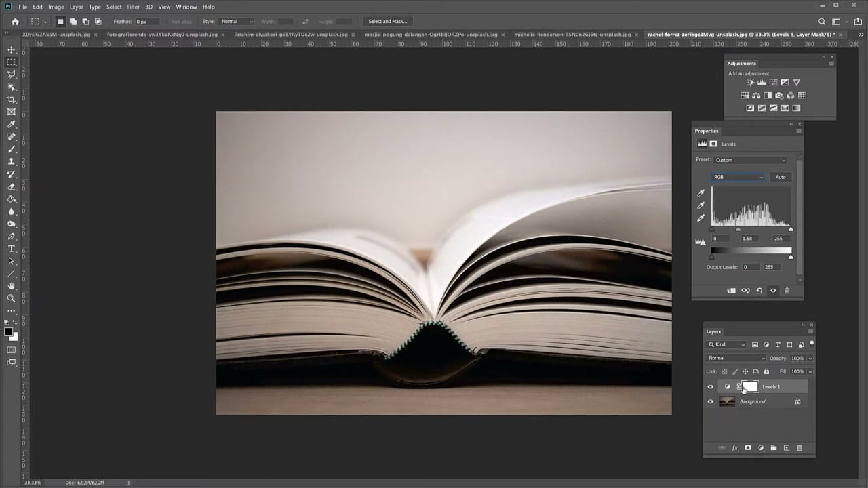Open the RGB channel dropdown

tap(738, 177)
